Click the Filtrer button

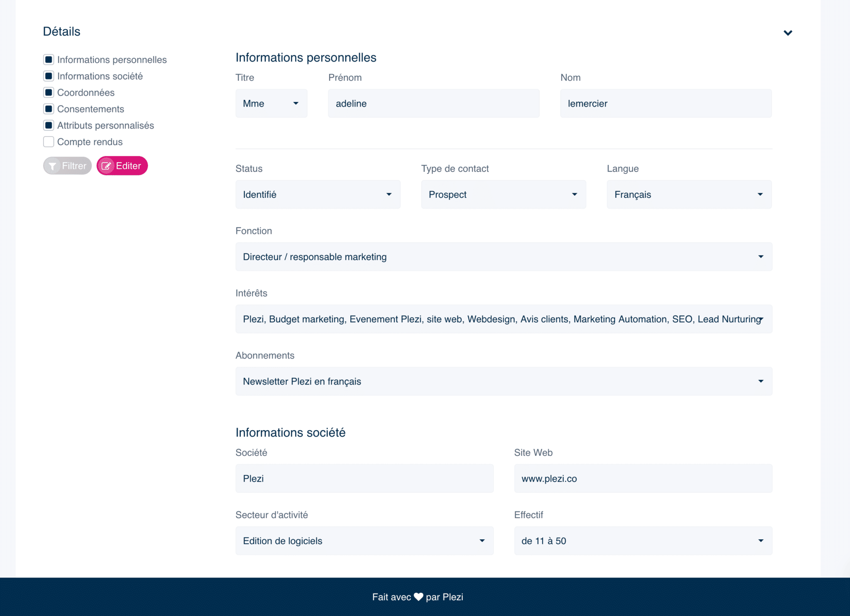click(68, 166)
